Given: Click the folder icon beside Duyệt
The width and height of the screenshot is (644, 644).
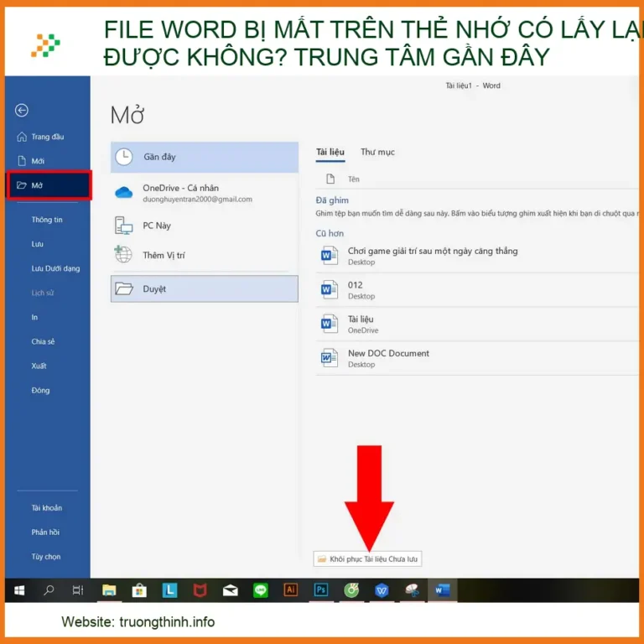Looking at the screenshot, I should pos(123,288).
